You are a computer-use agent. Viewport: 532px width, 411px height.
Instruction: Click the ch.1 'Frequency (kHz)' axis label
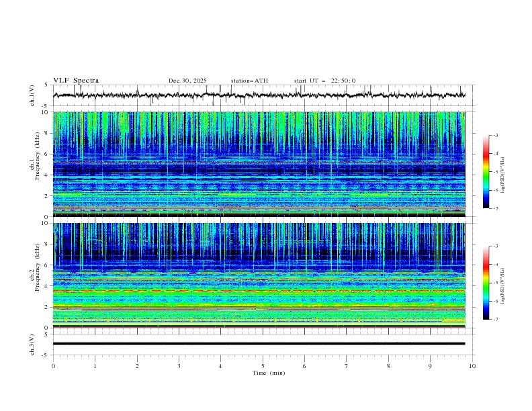click(x=38, y=156)
